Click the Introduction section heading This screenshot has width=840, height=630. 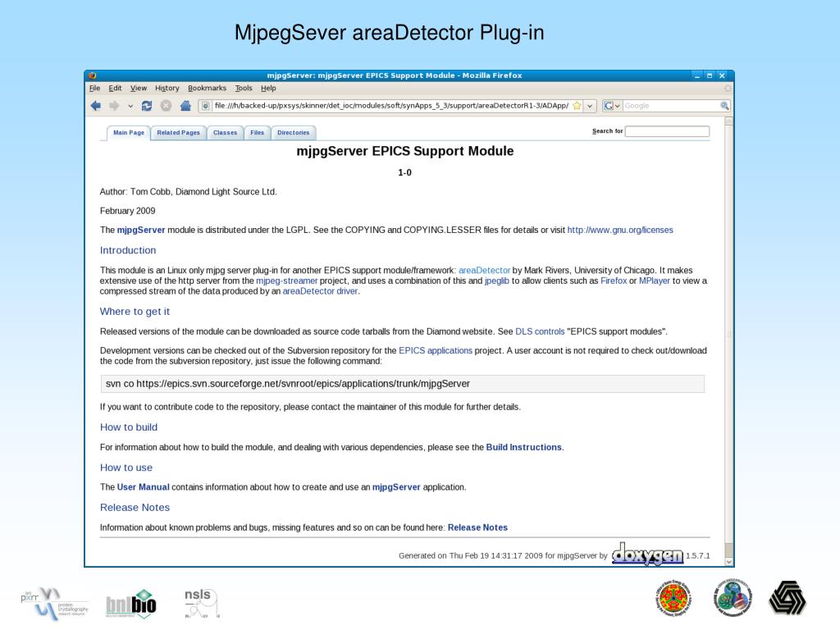coord(128,250)
